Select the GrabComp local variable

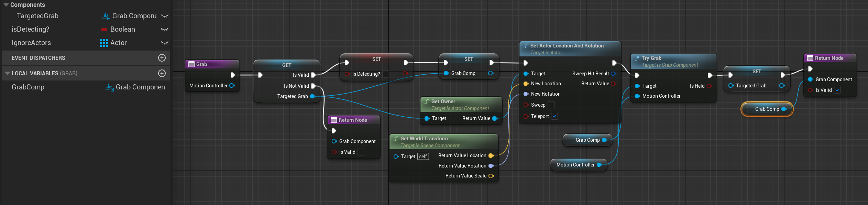28,87
